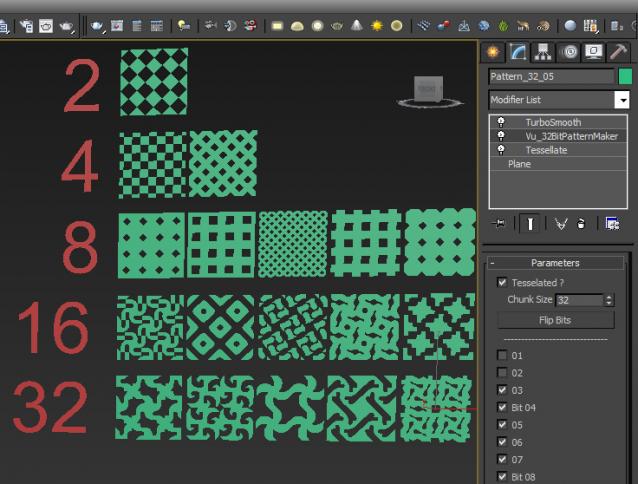Click the camel icon in toolbar

(x=523, y=26)
